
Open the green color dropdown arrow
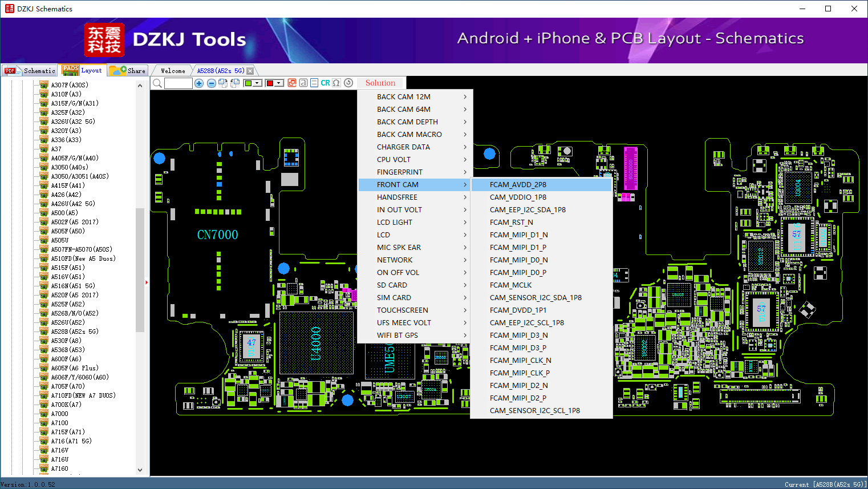pyautogui.click(x=257, y=83)
